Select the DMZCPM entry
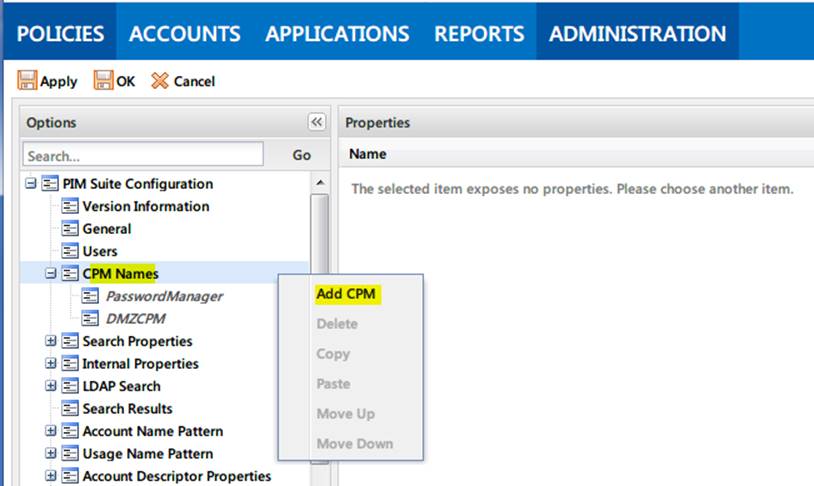The image size is (814, 486). [x=135, y=318]
